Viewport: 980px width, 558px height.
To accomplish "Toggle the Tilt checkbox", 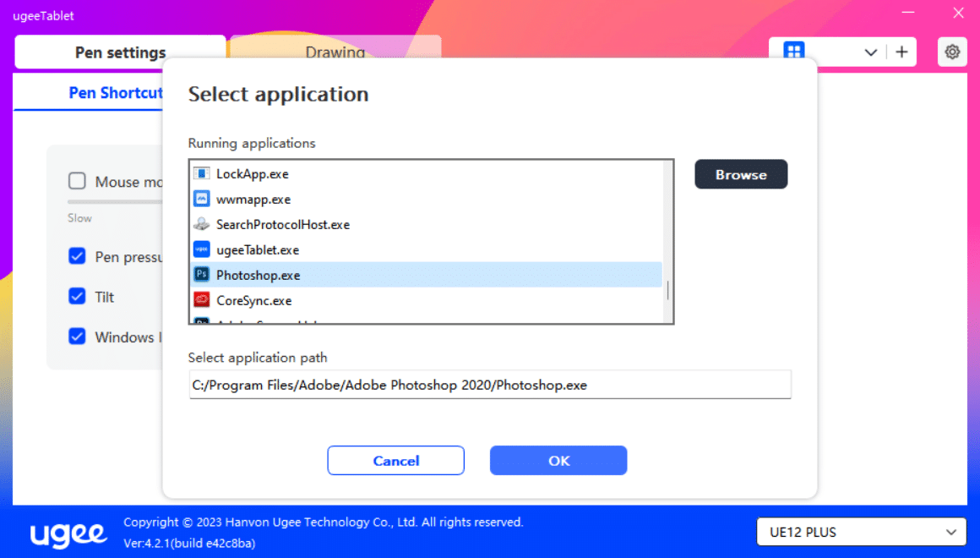I will (x=77, y=296).
